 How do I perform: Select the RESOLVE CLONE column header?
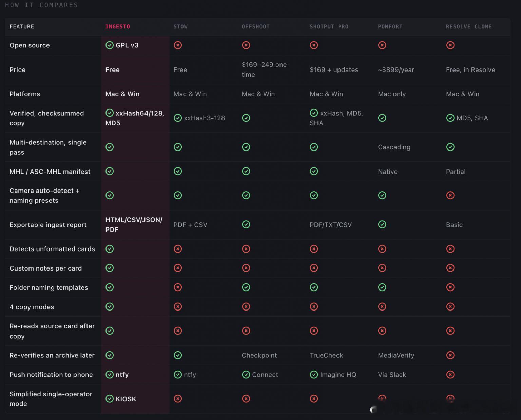[x=469, y=27]
